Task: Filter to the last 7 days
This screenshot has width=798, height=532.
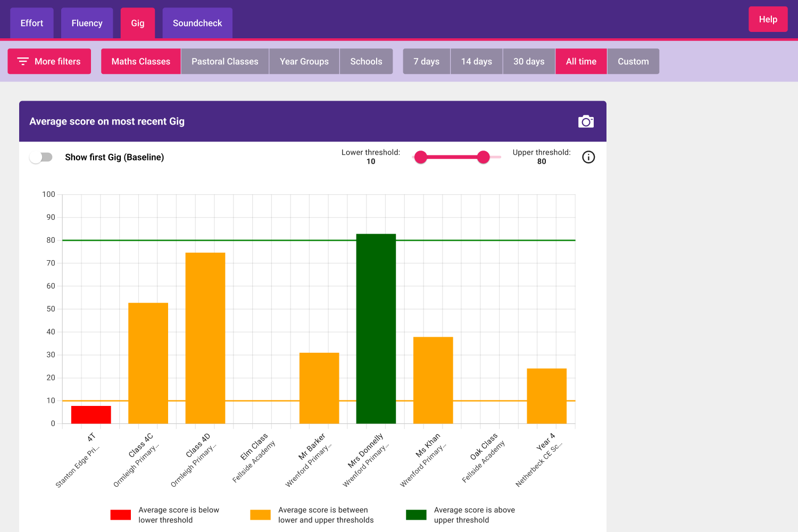Action: pyautogui.click(x=426, y=62)
